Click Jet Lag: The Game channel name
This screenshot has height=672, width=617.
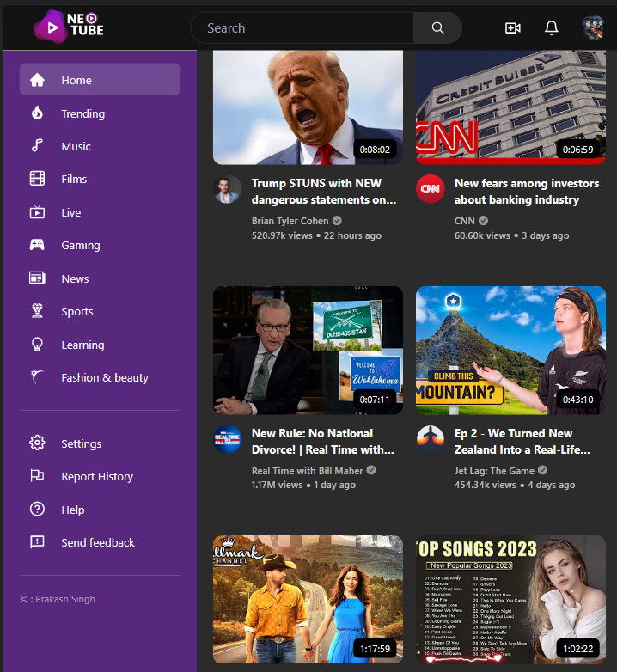(494, 471)
